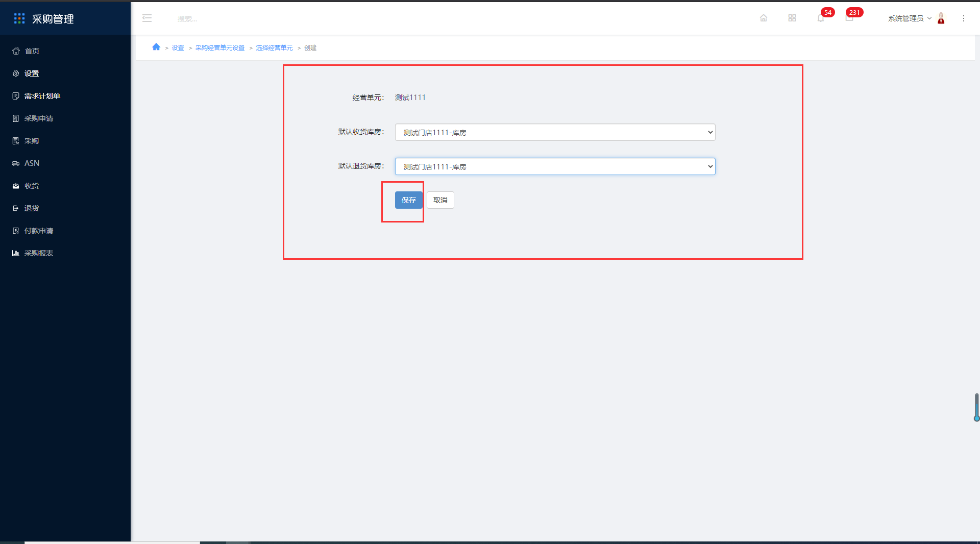The width and height of the screenshot is (980, 544).
Task: Focus the 搜索 search field
Action: (187, 19)
